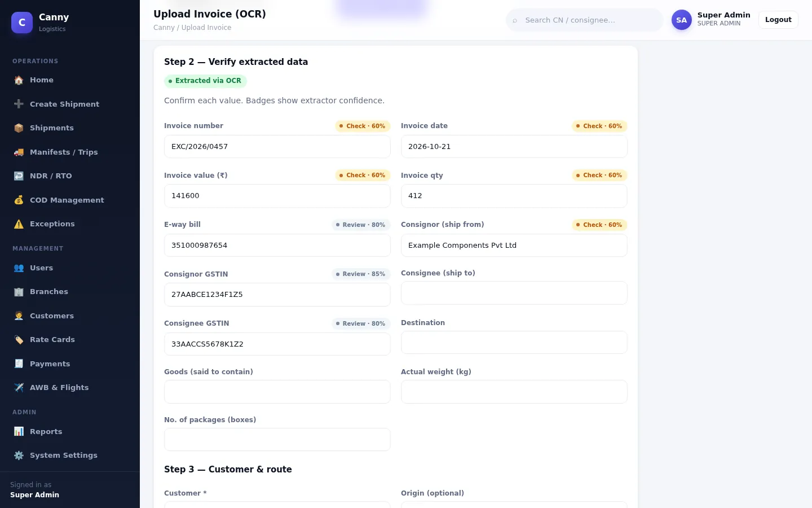Click the Review · 85% confidence badge

361,274
